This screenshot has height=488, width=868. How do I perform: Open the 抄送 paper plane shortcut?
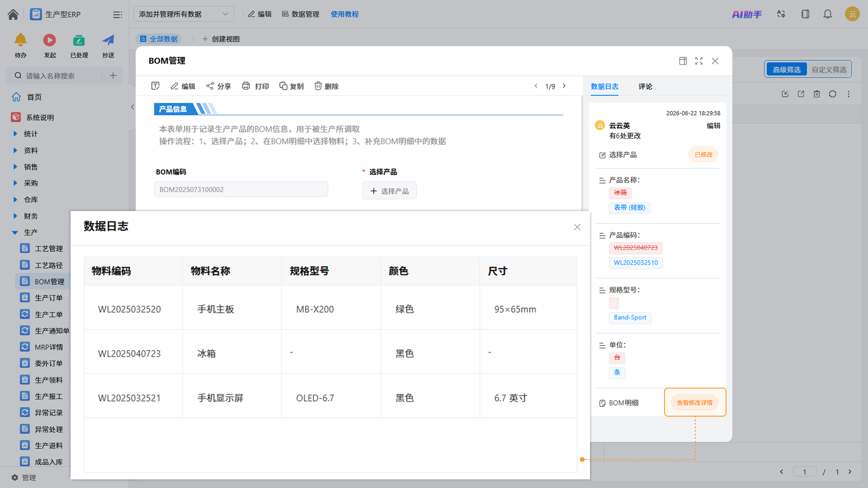(x=108, y=45)
